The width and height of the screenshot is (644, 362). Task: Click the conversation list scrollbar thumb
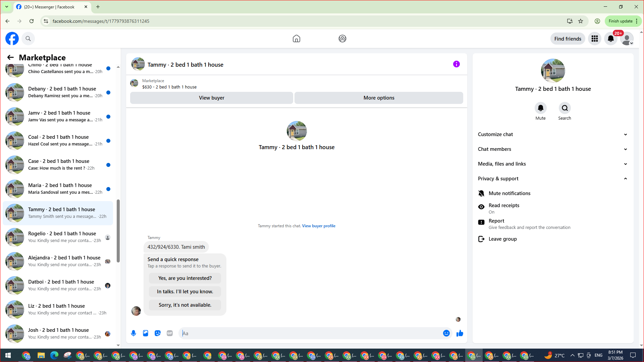[118, 231]
